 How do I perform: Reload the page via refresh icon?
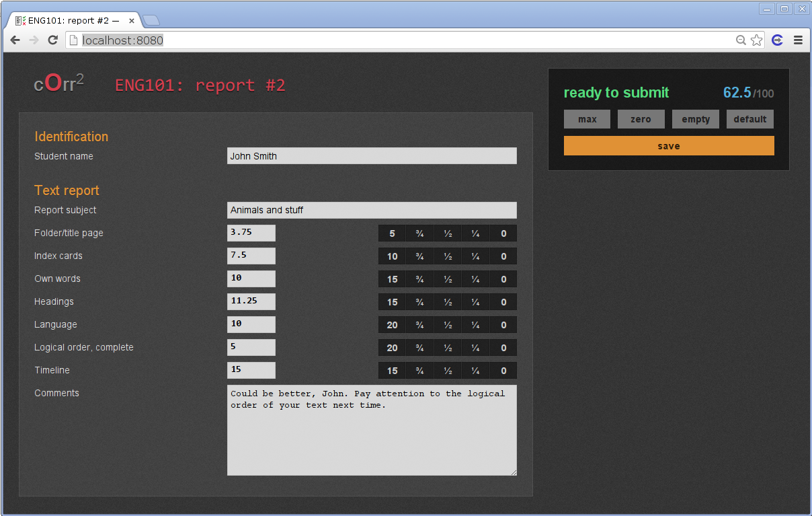[52, 40]
